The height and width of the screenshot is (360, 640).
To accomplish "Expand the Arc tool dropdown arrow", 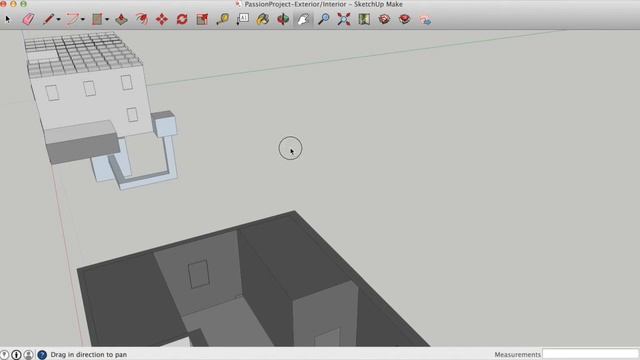I will click(x=82, y=20).
